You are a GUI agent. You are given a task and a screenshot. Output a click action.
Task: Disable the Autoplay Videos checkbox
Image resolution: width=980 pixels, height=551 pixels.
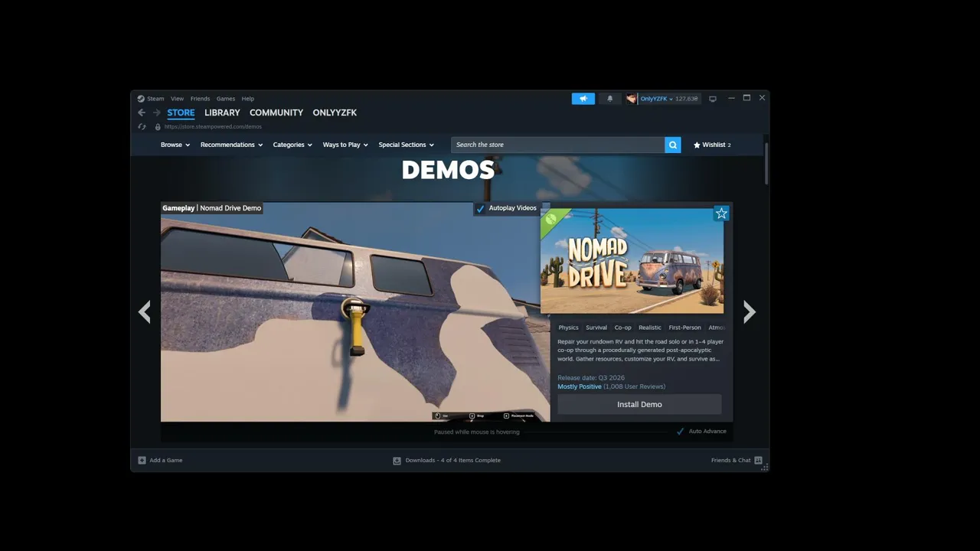tap(481, 208)
